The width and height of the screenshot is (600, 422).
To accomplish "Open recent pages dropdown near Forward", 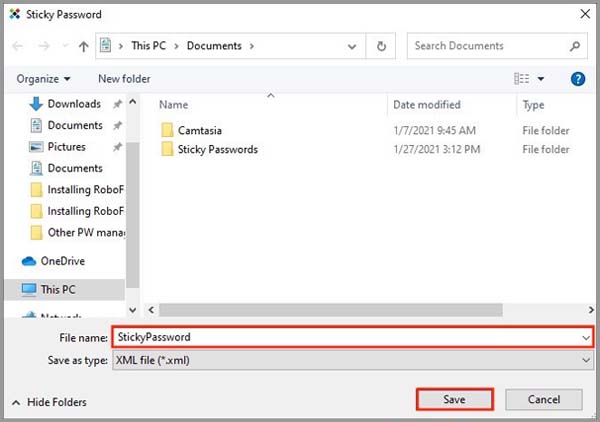I will pyautogui.click(x=65, y=46).
